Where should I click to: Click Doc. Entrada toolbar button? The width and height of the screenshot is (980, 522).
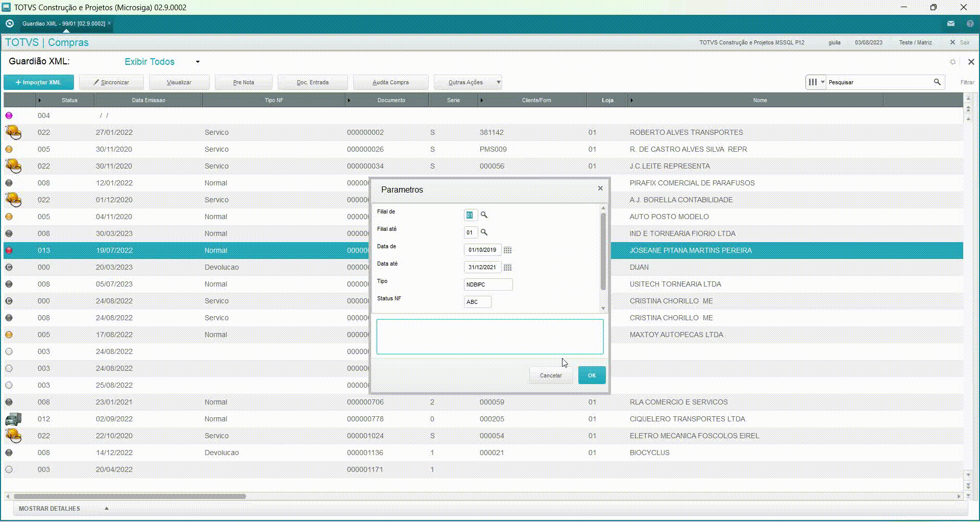pyautogui.click(x=313, y=82)
